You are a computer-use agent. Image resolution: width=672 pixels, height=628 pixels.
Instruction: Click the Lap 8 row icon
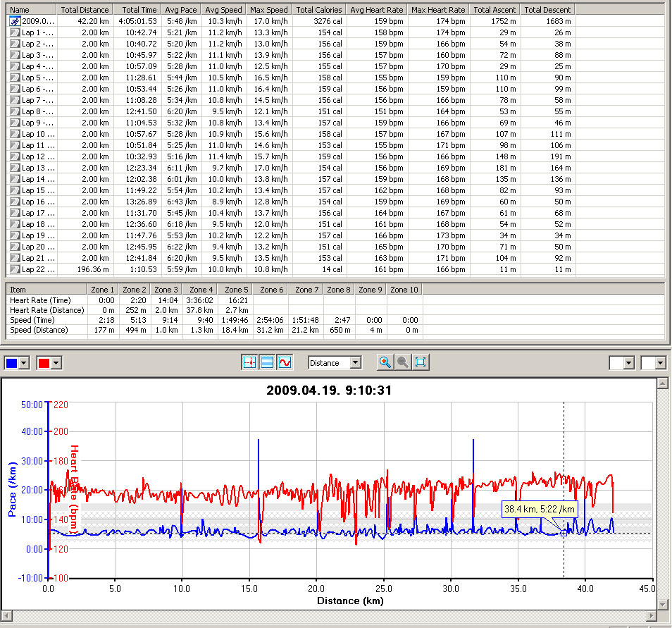point(15,111)
